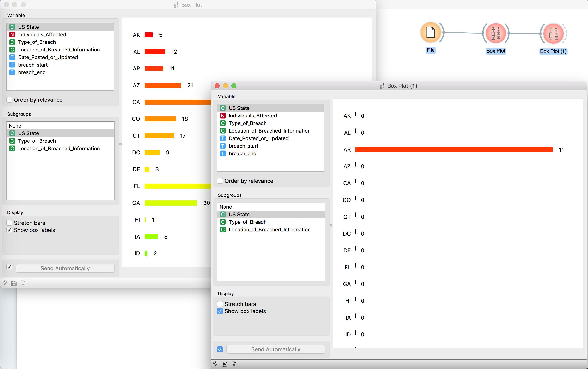Enable Order by relevance in the back window
The width and height of the screenshot is (588, 369).
point(9,100)
